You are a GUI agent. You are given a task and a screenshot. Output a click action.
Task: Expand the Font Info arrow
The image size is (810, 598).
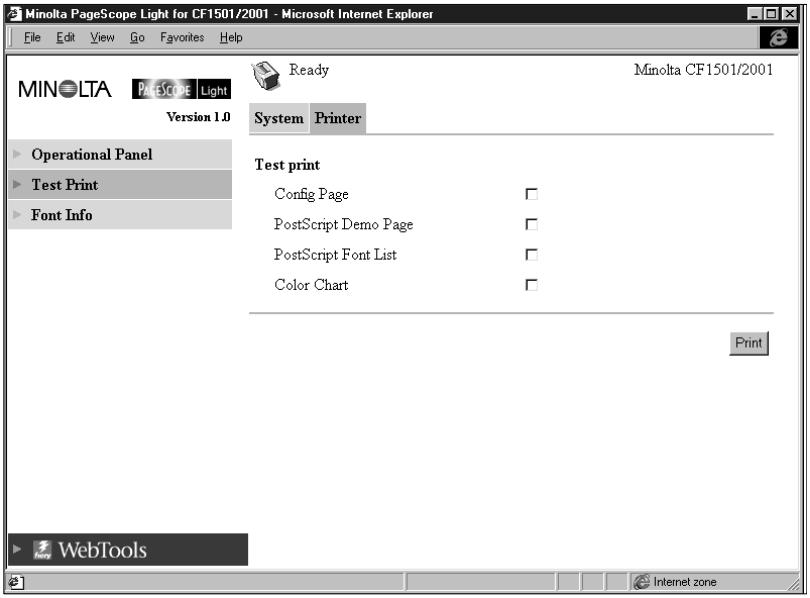click(17, 214)
